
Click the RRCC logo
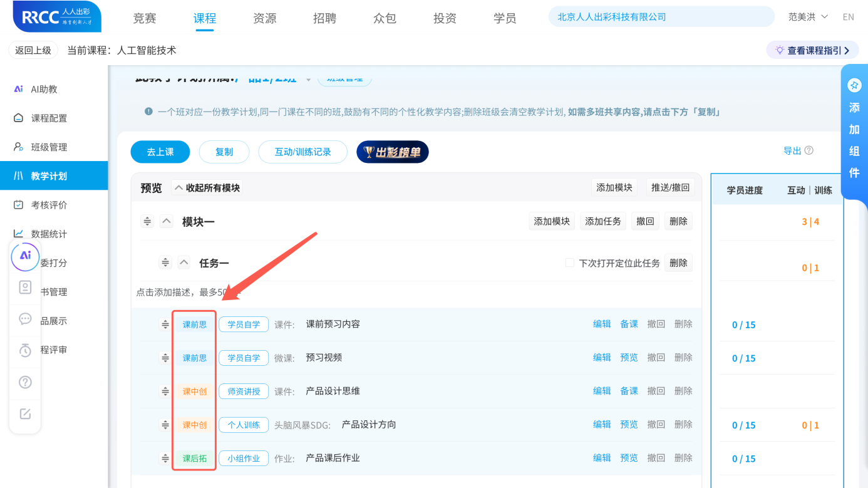[57, 17]
